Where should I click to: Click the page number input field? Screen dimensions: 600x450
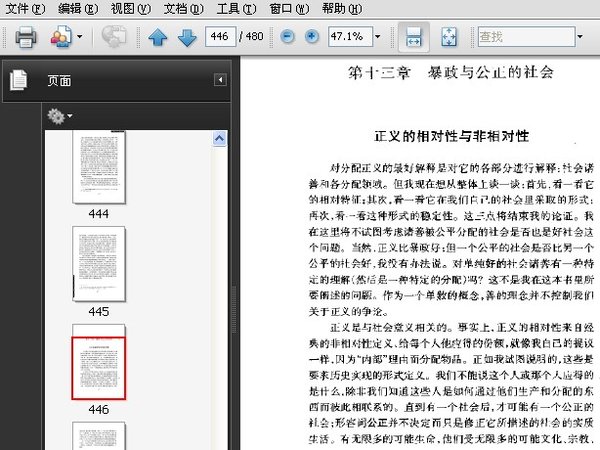[220, 37]
